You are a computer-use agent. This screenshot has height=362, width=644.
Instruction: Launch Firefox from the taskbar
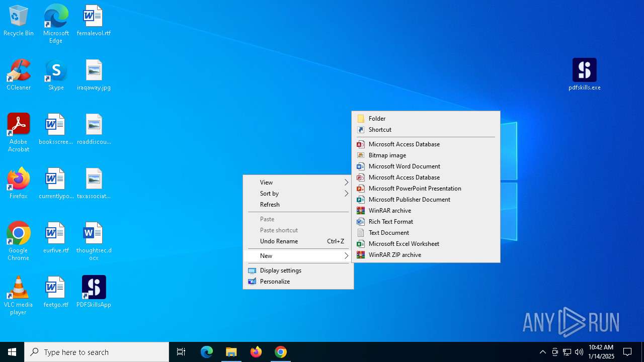[256, 352]
